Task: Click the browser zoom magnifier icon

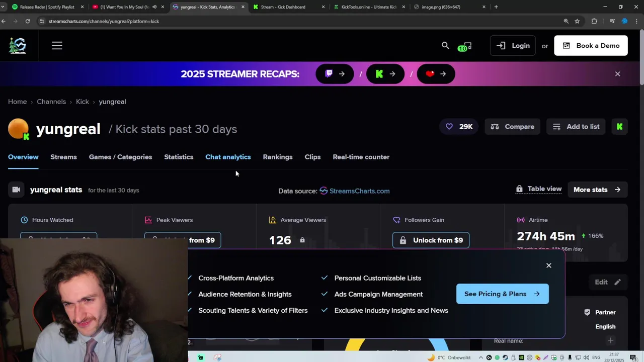Action: coord(566,21)
